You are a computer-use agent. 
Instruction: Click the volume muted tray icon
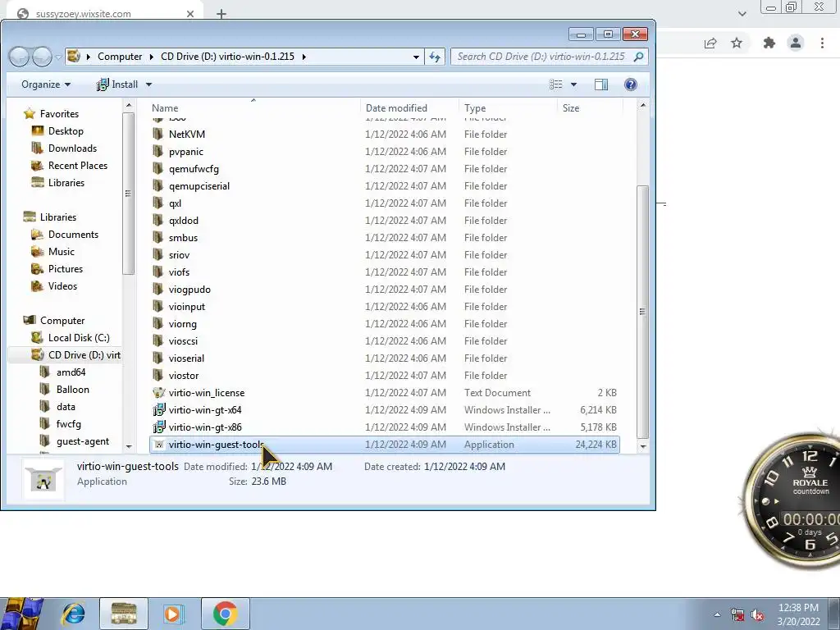tap(757, 615)
